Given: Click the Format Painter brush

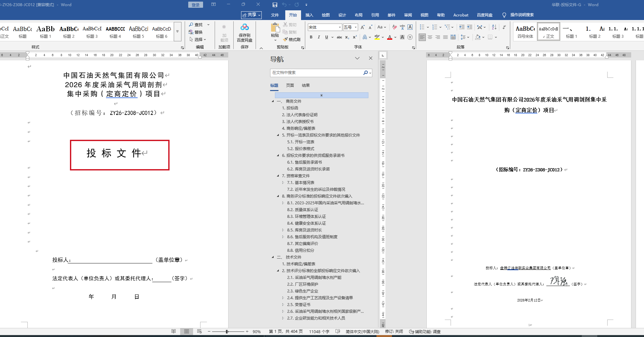Looking at the screenshot, I should [x=292, y=39].
